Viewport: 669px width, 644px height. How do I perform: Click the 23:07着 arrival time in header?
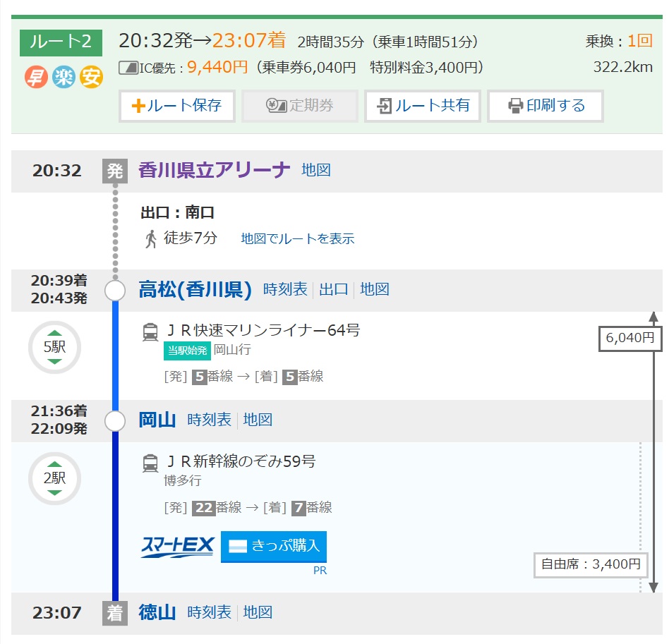click(x=249, y=40)
